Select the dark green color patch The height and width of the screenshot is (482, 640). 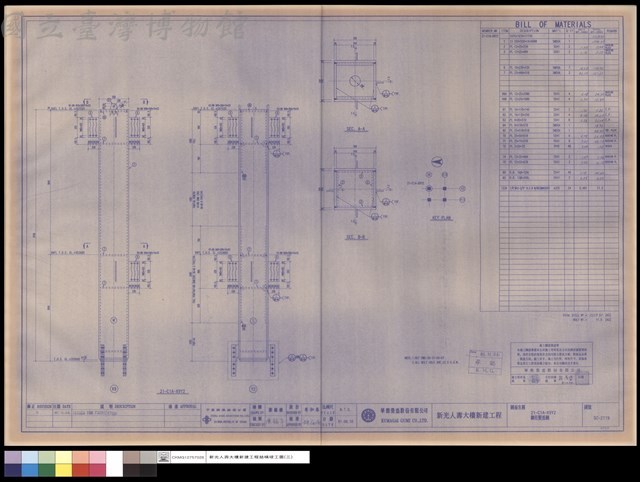click(x=47, y=470)
